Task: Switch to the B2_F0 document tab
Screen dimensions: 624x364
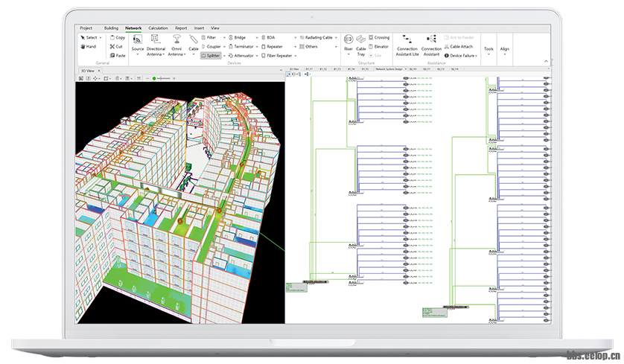Action: [x=413, y=69]
